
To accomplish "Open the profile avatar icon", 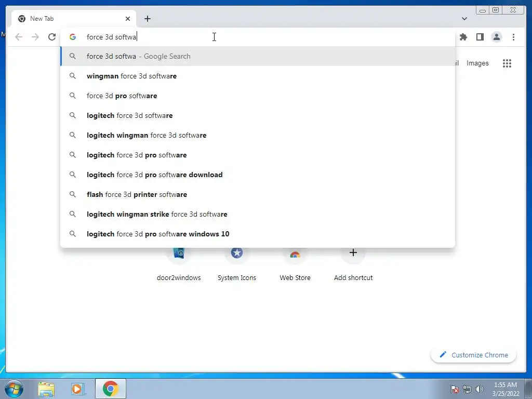I will 496,37.
